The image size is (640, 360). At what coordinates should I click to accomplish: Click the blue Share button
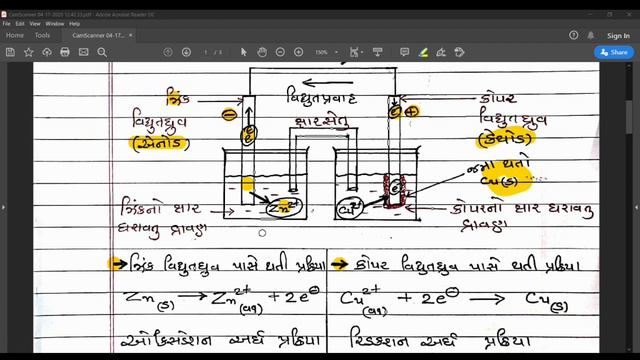coord(614,52)
